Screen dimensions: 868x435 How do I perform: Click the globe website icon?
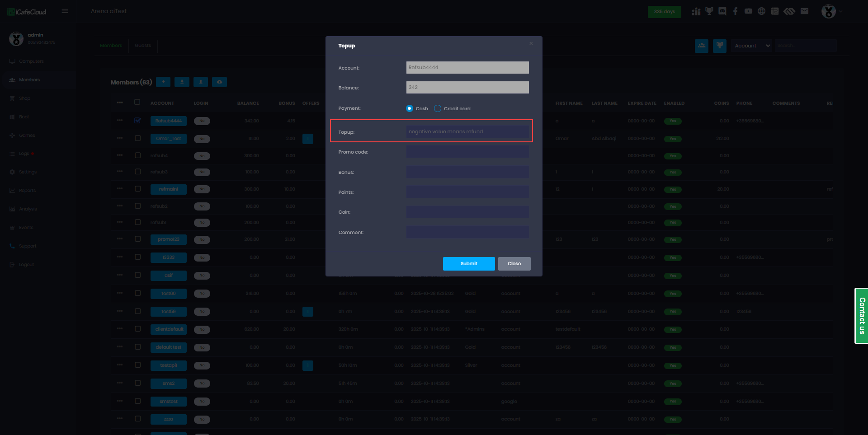[x=762, y=11]
